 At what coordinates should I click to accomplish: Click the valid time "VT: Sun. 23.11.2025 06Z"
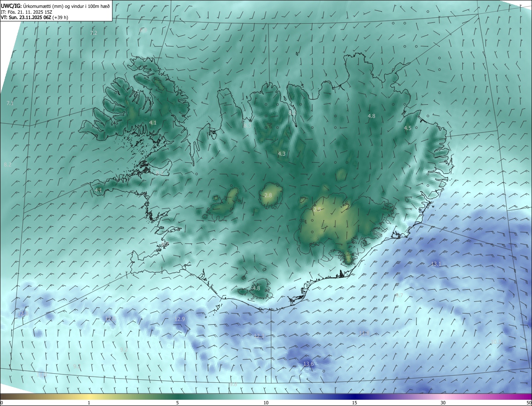(x=26, y=17)
